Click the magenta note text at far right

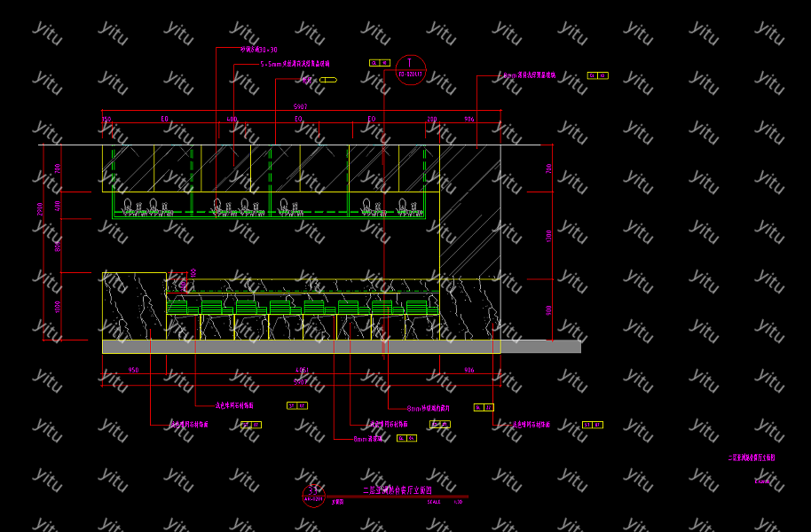click(x=752, y=458)
